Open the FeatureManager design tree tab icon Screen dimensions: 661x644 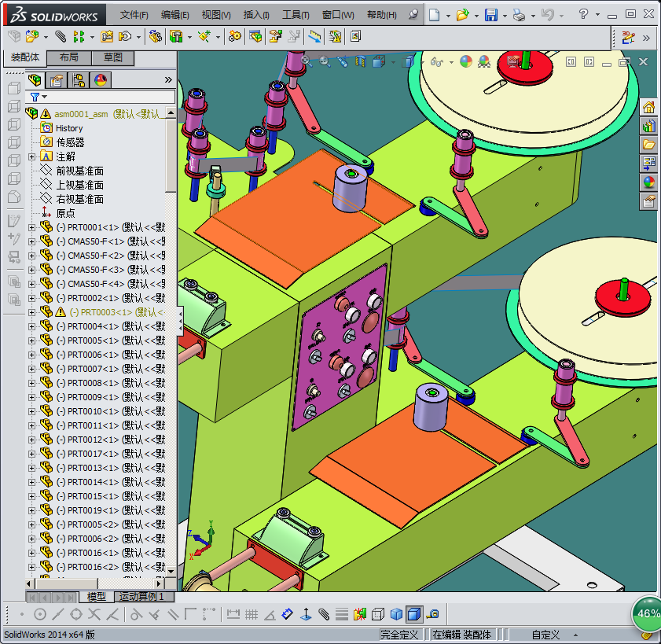35,80
